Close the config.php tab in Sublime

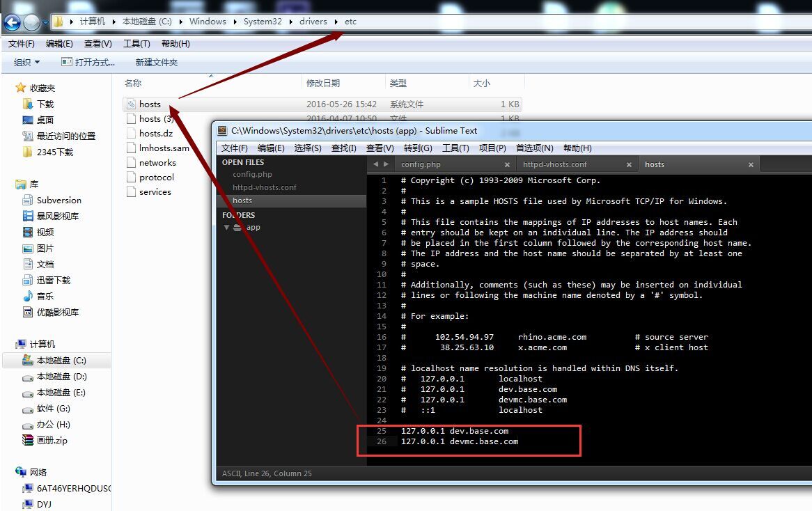click(x=508, y=165)
